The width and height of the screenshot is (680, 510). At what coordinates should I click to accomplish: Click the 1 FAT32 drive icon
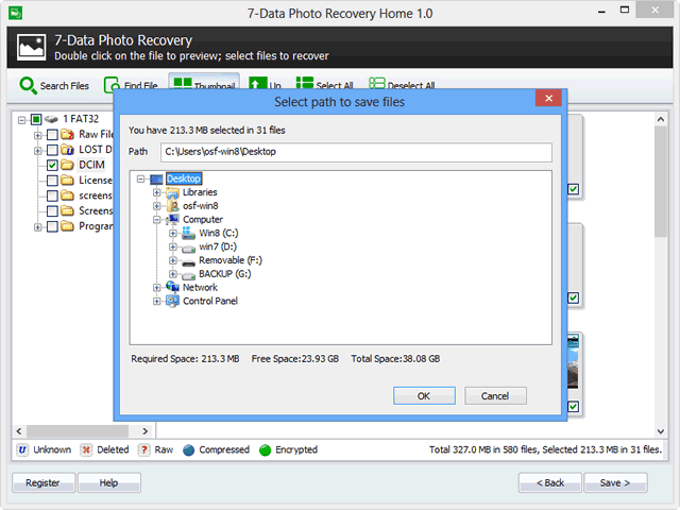pyautogui.click(x=52, y=119)
